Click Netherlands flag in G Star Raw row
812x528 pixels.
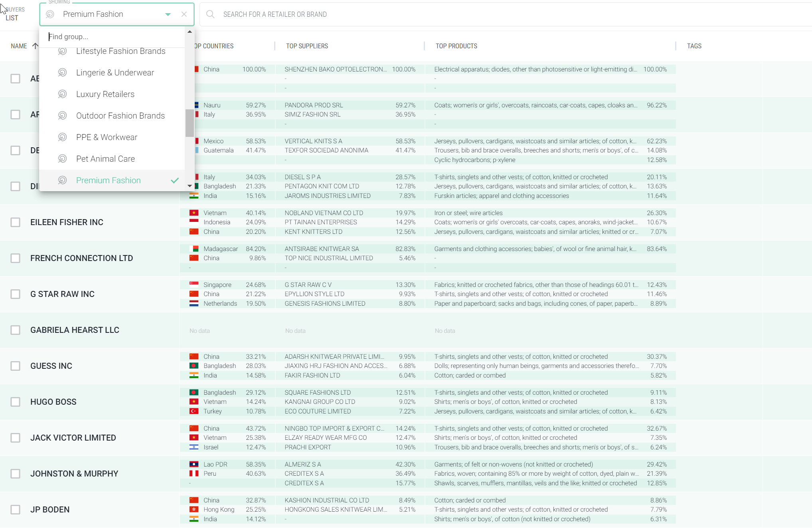coord(194,304)
